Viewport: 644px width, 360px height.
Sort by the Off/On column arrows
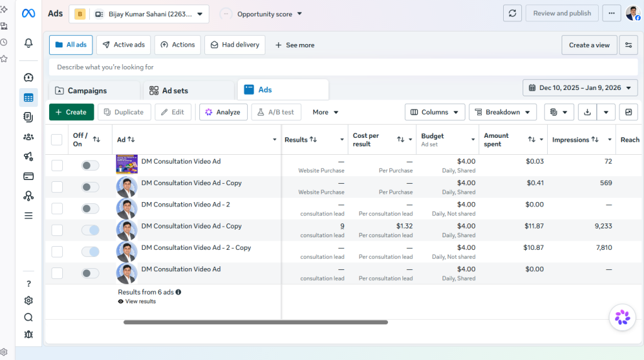click(x=96, y=139)
